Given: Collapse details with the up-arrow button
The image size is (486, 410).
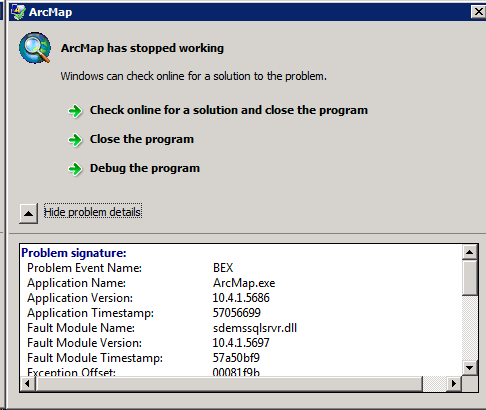Looking at the screenshot, I should 28,213.
